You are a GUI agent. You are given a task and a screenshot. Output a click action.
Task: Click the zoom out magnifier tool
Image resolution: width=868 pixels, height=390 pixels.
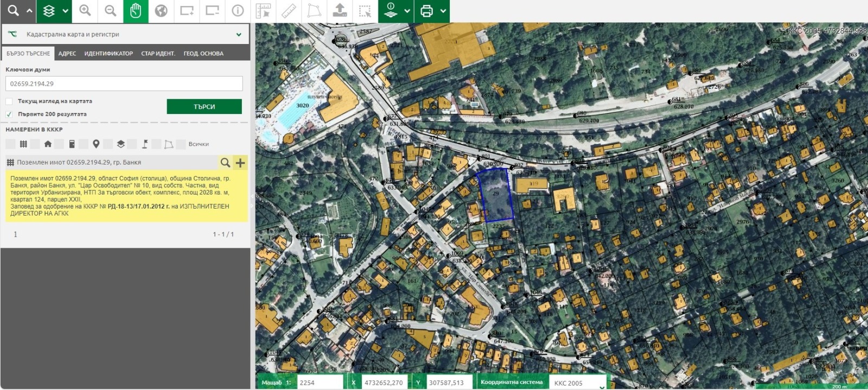point(111,11)
